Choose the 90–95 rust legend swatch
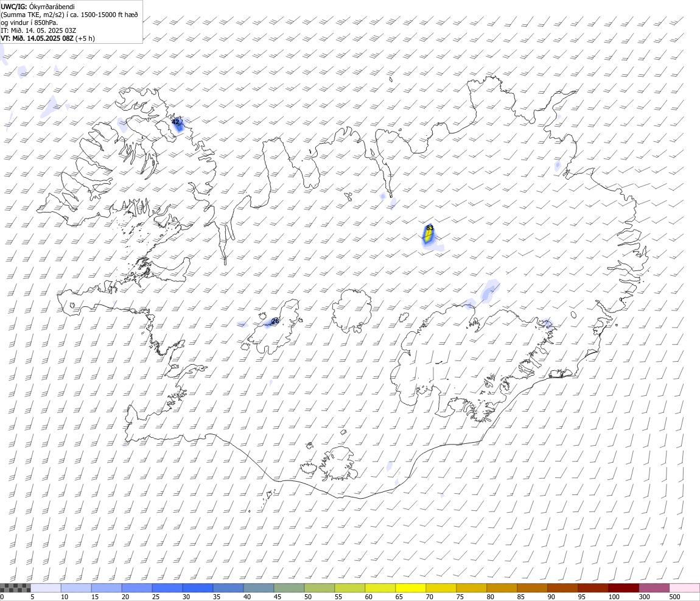The height and width of the screenshot is (601, 700). [563, 588]
